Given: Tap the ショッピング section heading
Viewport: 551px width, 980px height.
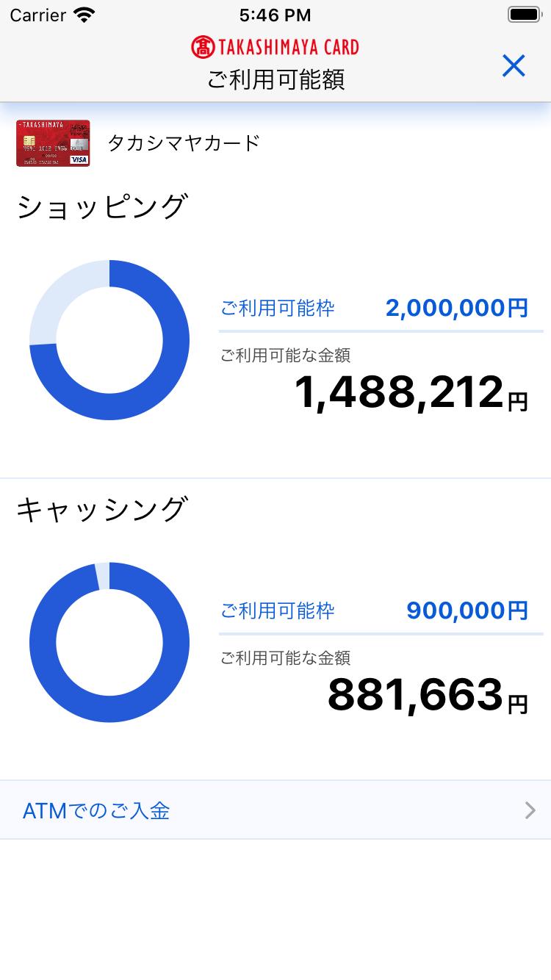Looking at the screenshot, I should (102, 207).
